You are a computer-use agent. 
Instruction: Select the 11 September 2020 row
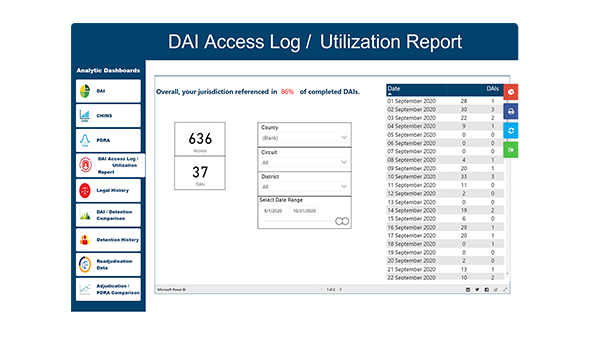pyautogui.click(x=445, y=185)
